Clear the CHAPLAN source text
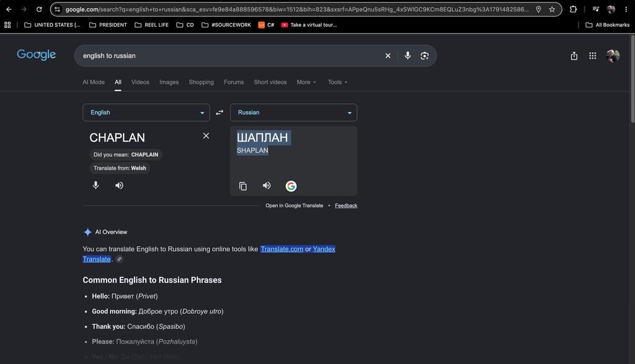The image size is (635, 364). click(x=206, y=136)
